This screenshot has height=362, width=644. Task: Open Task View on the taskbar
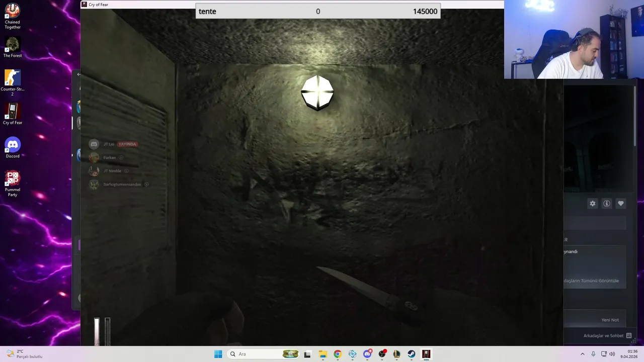click(x=307, y=354)
